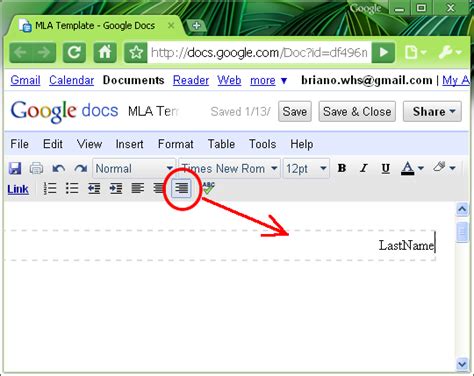Click scrollbar down arrow
This screenshot has width=474, height=376.
(462, 364)
